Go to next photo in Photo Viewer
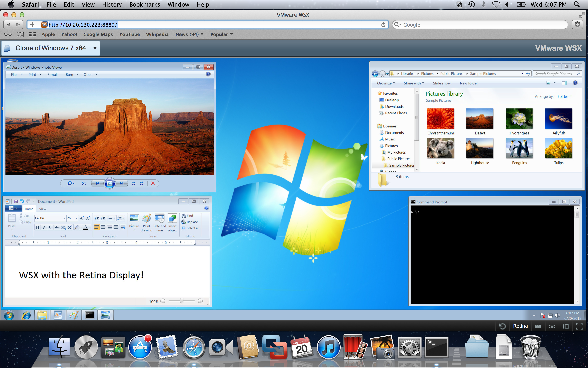 click(x=121, y=183)
